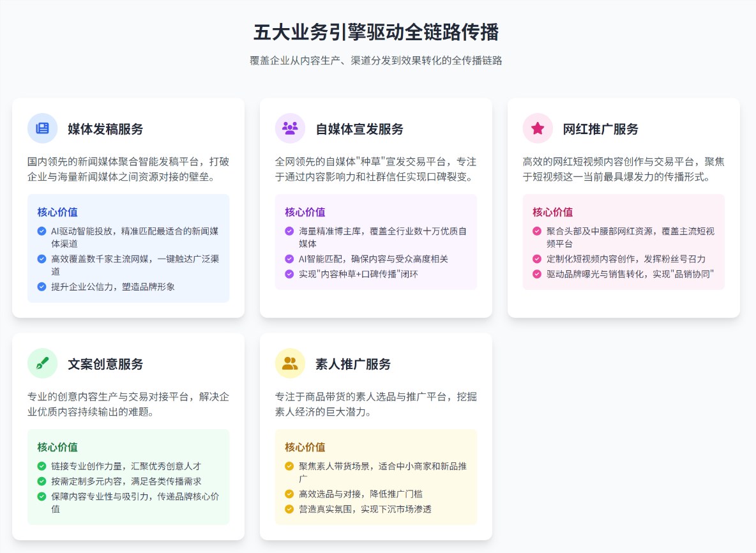Click the green checkmark beside 按需定制多元内容
The image size is (756, 553).
(42, 481)
